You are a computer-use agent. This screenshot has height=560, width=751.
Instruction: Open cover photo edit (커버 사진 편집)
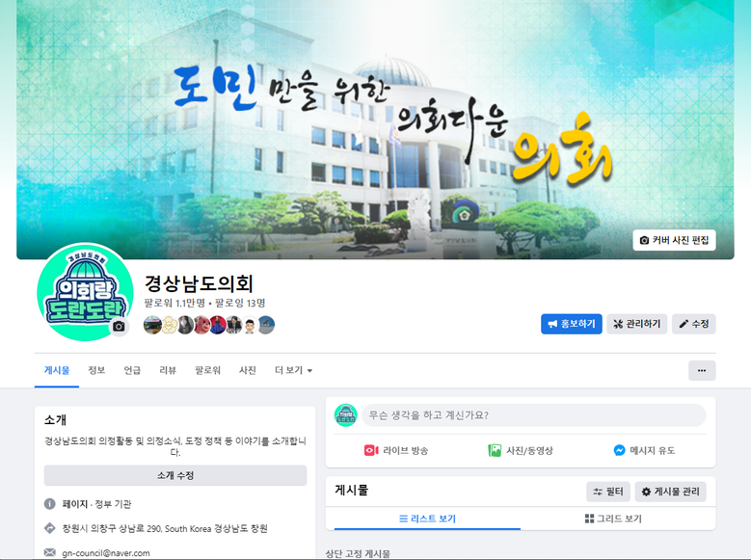click(x=675, y=240)
